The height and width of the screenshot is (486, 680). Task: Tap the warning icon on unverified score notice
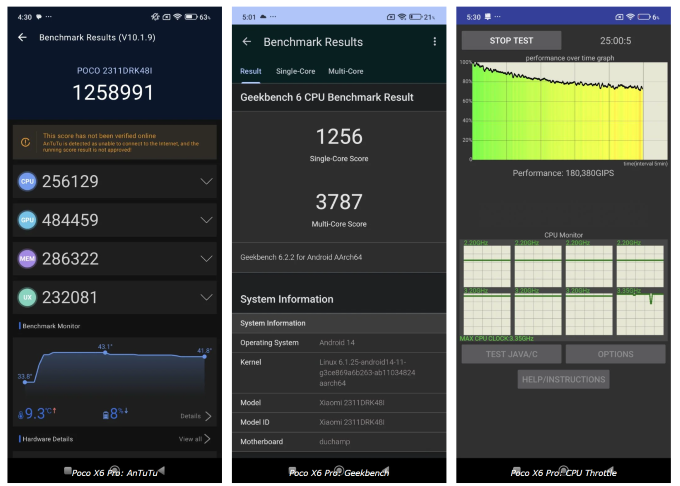pos(26,143)
